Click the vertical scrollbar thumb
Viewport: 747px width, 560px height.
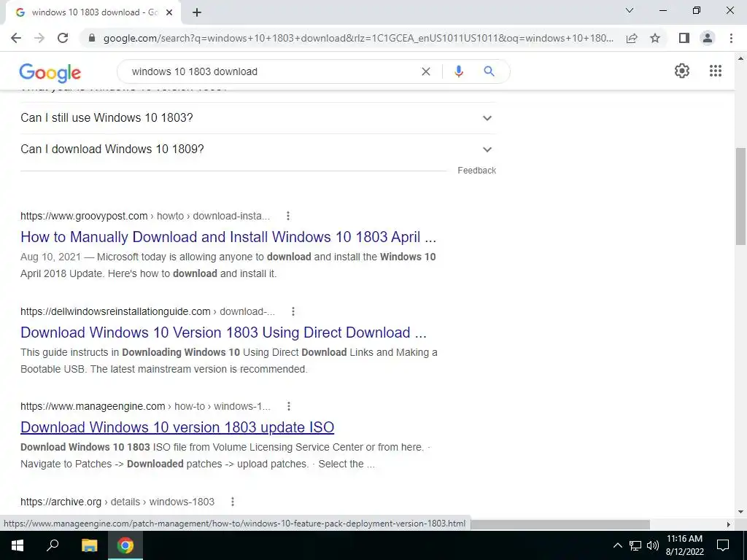pyautogui.click(x=741, y=196)
